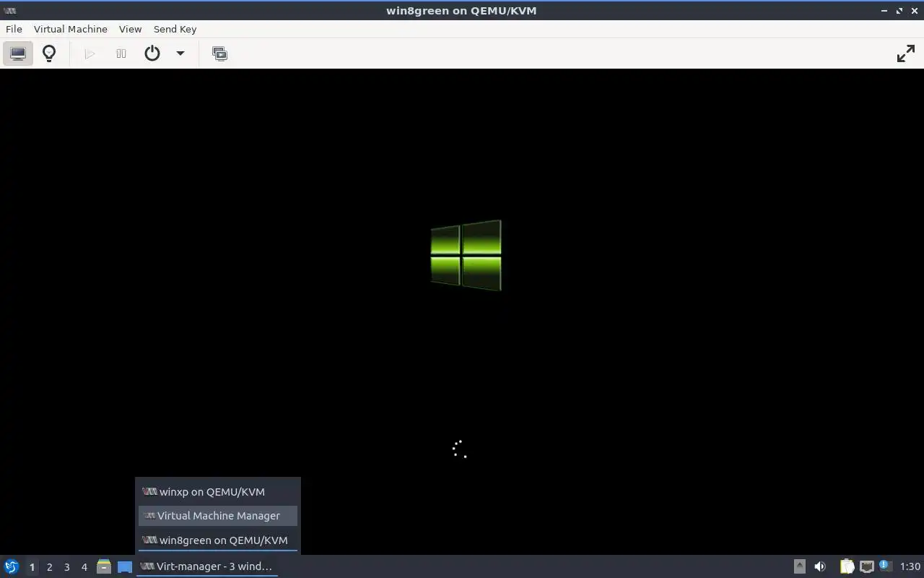Viewport: 924px width, 578px height.
Task: Show the graphical console view
Action: [18, 53]
